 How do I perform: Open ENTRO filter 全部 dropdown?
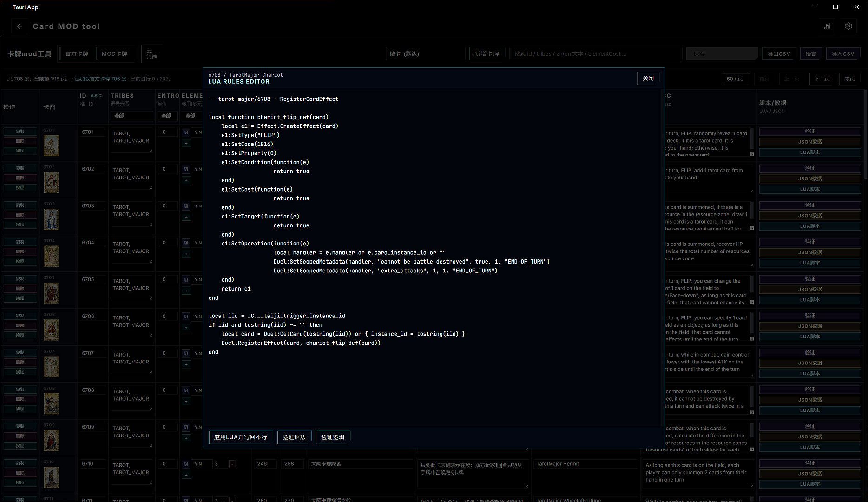(167, 115)
